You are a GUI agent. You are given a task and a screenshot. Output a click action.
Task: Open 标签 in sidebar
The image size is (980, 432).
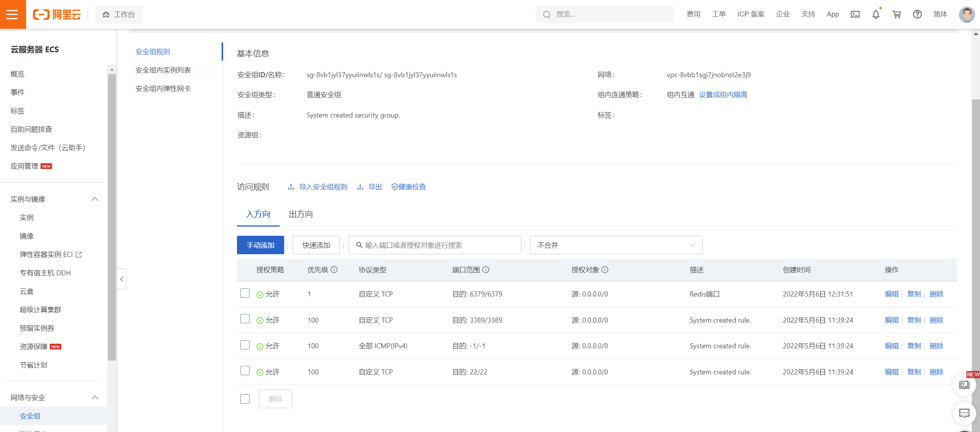coord(17,111)
